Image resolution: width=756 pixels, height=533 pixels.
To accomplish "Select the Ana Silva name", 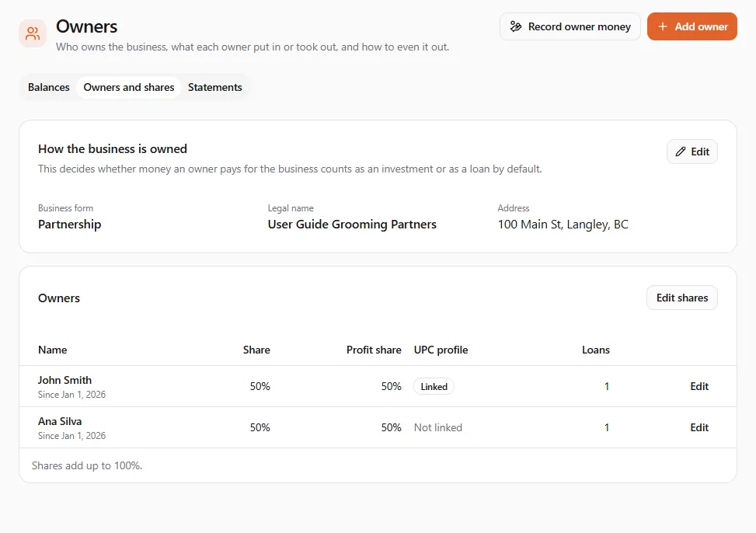I will pyautogui.click(x=60, y=421).
